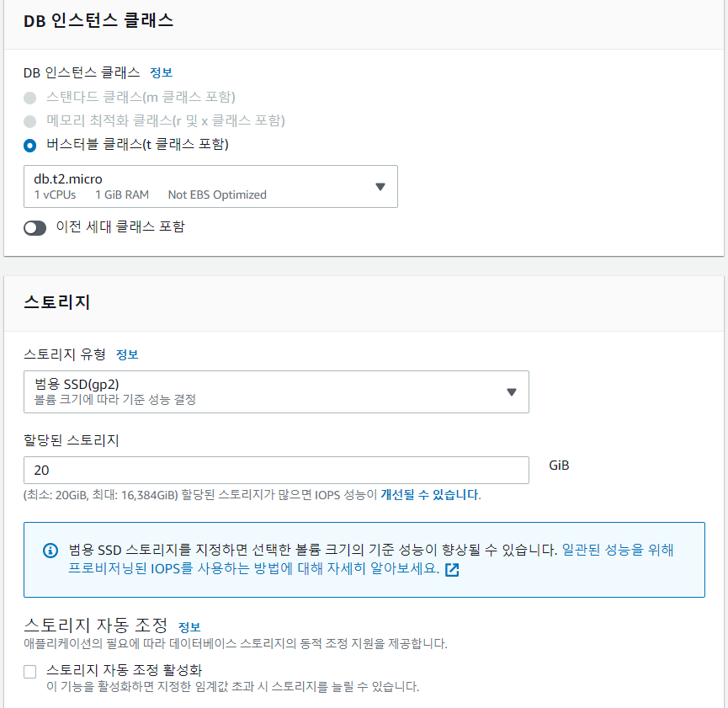This screenshot has height=708, width=728.
Task: Click the 1 vCPUs text
Action: coord(55,194)
